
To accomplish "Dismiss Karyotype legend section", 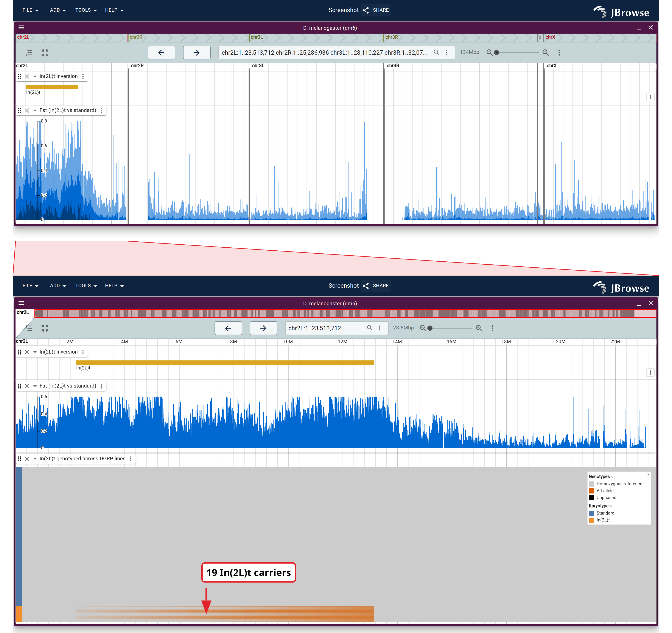I will [610, 506].
